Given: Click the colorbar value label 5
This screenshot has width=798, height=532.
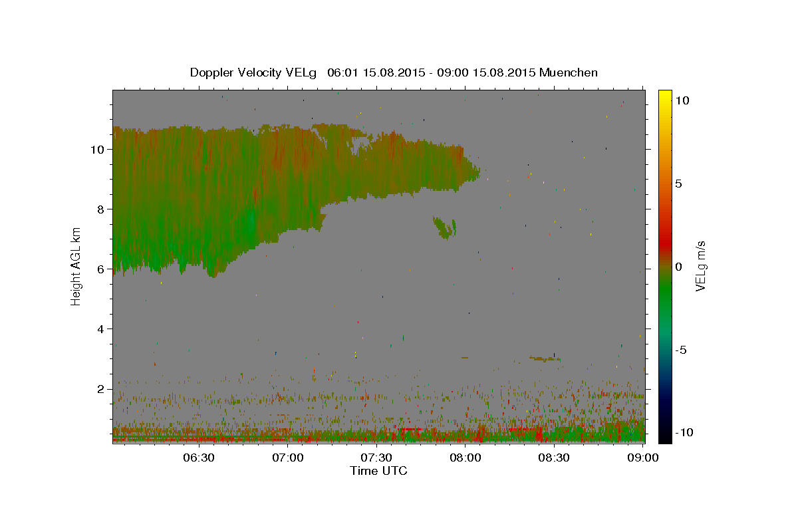Looking at the screenshot, I should [679, 184].
